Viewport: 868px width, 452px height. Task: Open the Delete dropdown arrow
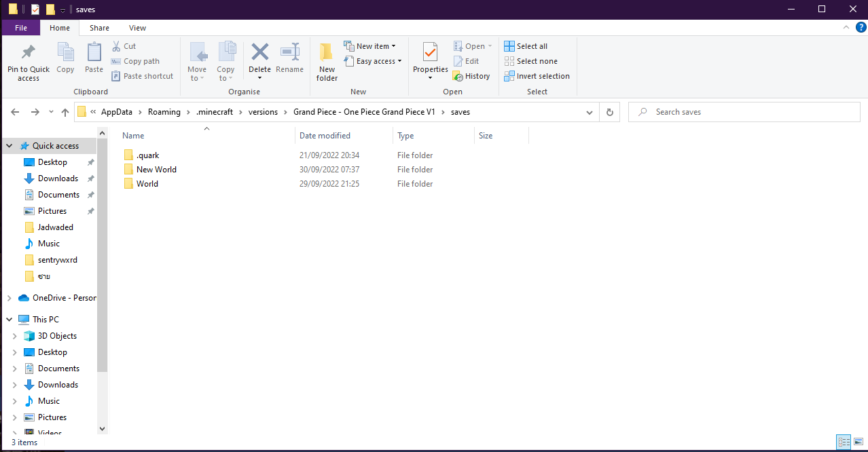click(259, 77)
